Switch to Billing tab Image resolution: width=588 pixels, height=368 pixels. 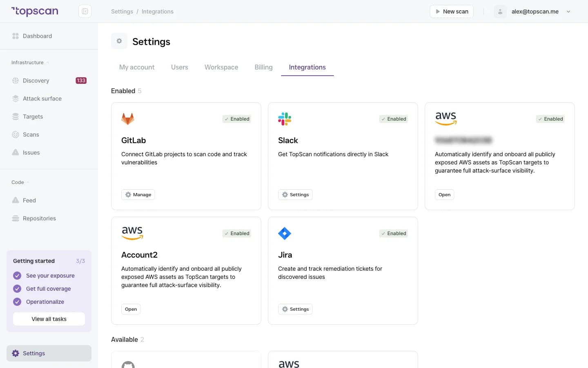[263, 67]
